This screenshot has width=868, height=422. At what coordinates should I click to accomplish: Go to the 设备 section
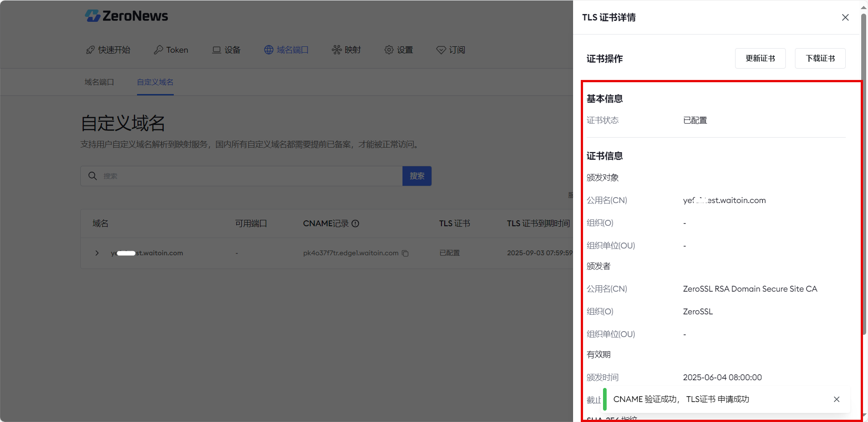[226, 50]
